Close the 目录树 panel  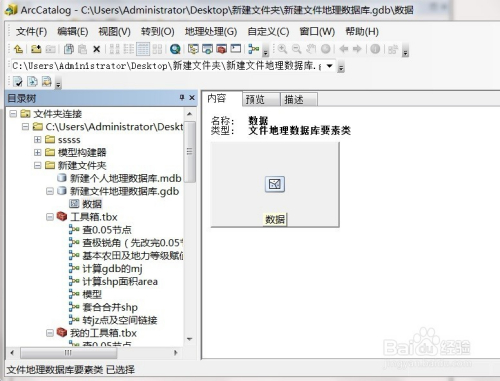[192, 97]
